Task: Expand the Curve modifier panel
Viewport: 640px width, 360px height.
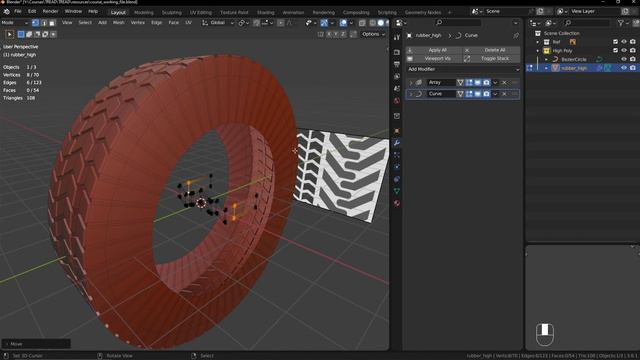Action: click(x=411, y=94)
